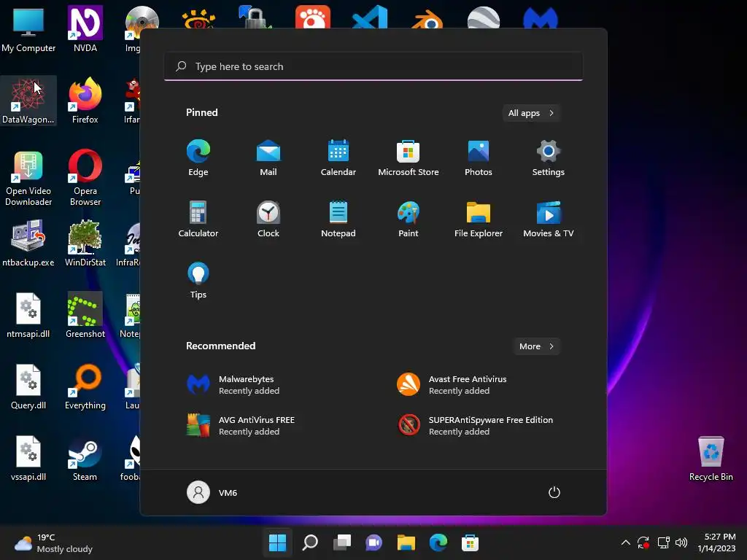747x560 pixels.
Task: Open Task View on taskbar
Action: [x=342, y=542]
